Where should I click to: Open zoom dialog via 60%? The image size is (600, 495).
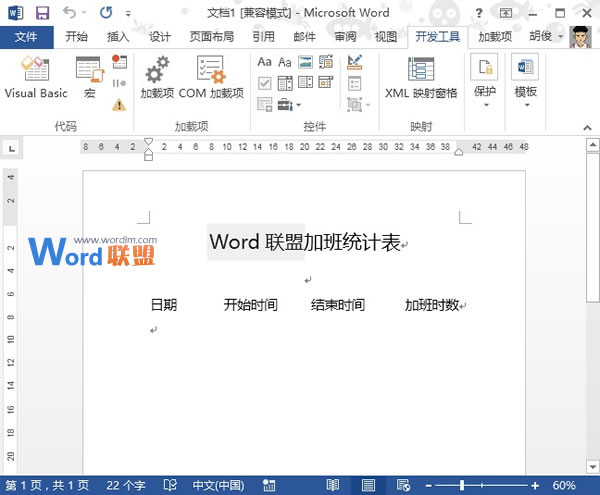(564, 485)
